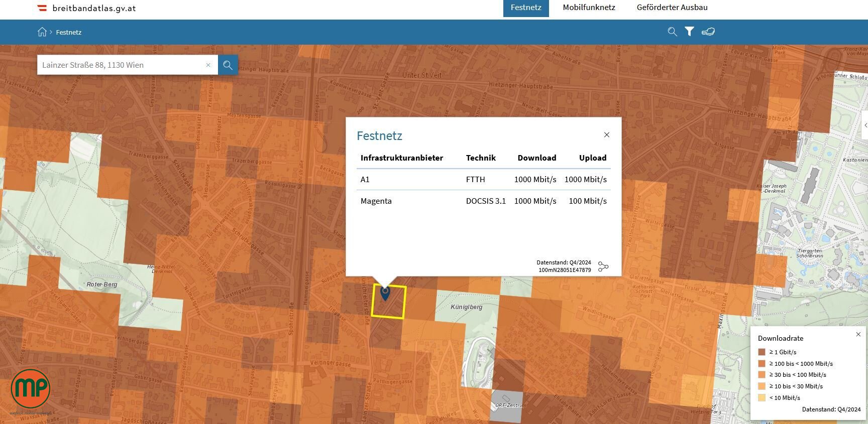Open search via header magnifier icon
Viewport: 868px width, 424px height.
(x=672, y=32)
